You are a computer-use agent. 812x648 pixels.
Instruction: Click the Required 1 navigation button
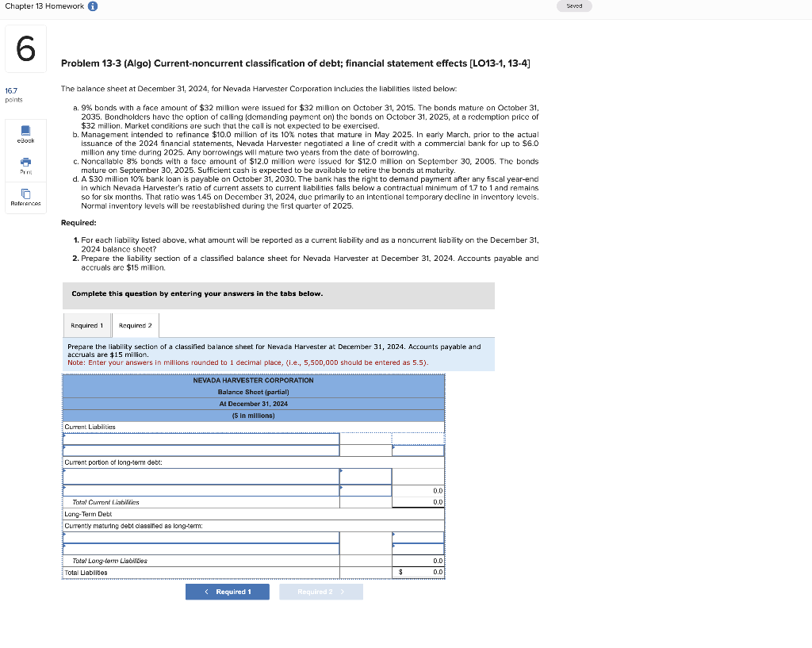[x=228, y=591]
